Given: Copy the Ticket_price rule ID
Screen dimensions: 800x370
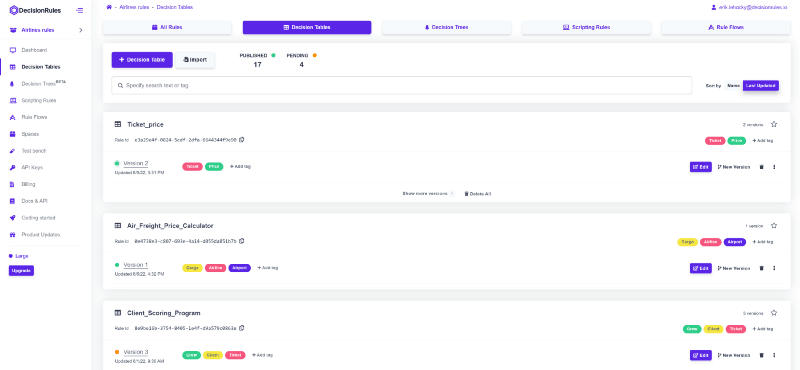Looking at the screenshot, I should point(242,139).
